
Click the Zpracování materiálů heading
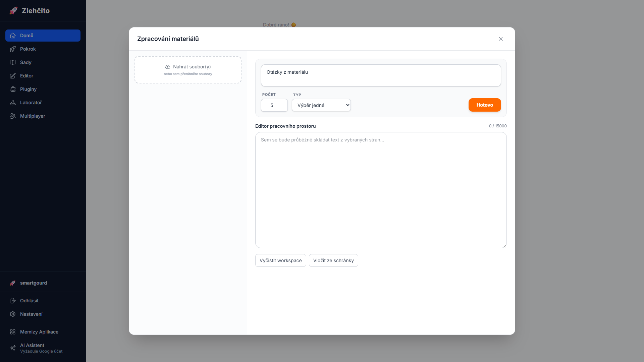168,39
